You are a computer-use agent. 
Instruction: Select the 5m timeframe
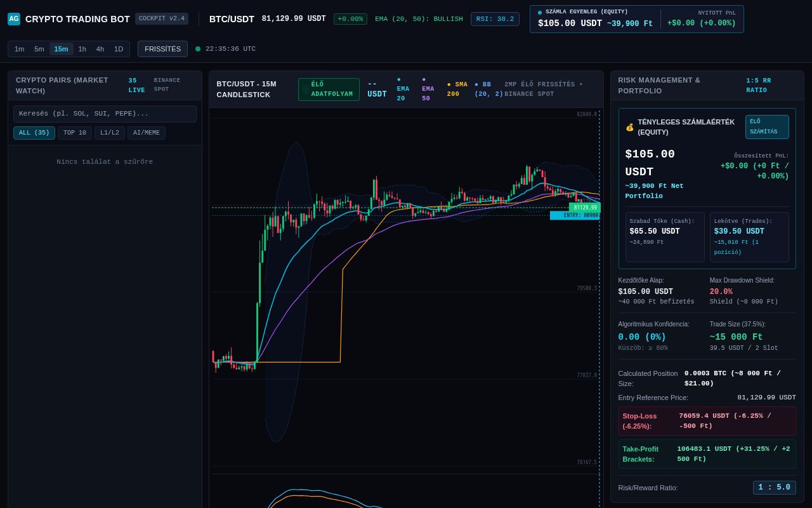tap(39, 49)
